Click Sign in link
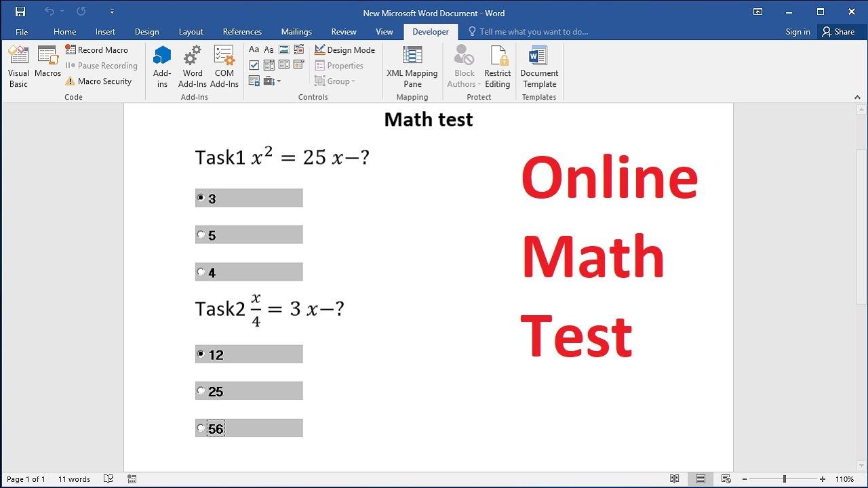 coord(797,32)
